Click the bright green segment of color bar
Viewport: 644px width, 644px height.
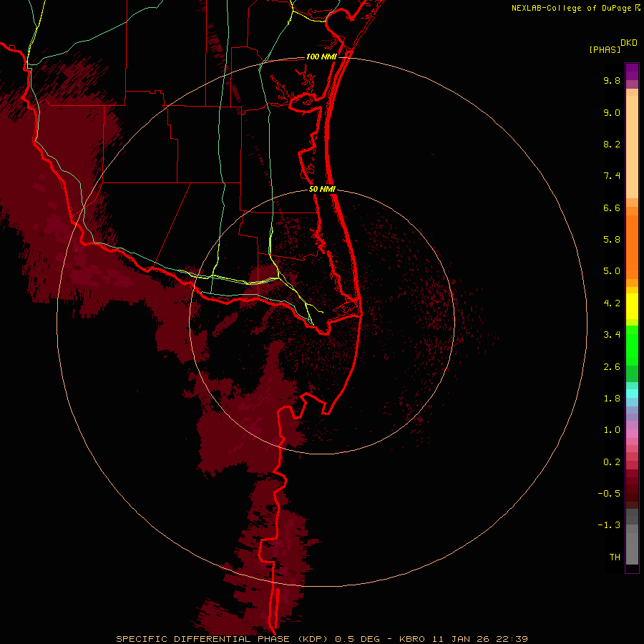(x=632, y=345)
